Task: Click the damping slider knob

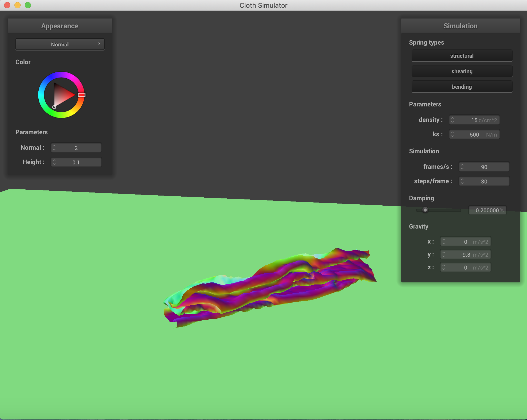Action: coord(425,210)
